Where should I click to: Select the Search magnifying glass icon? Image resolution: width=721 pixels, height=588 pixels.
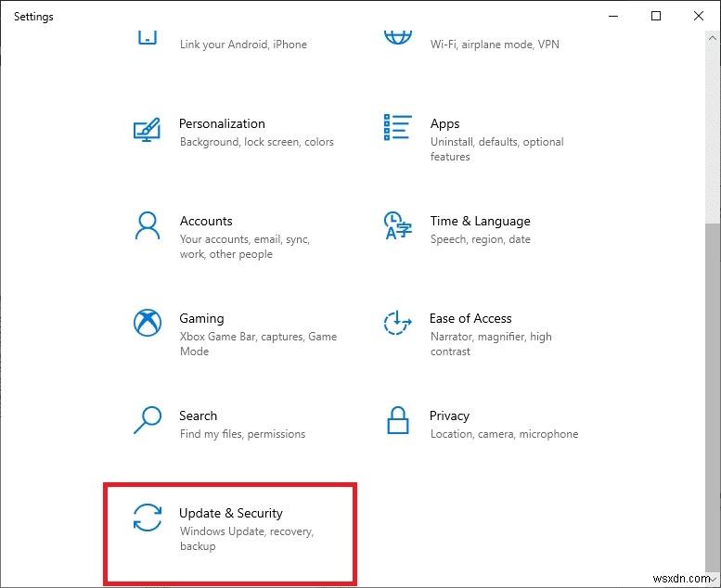[148, 420]
